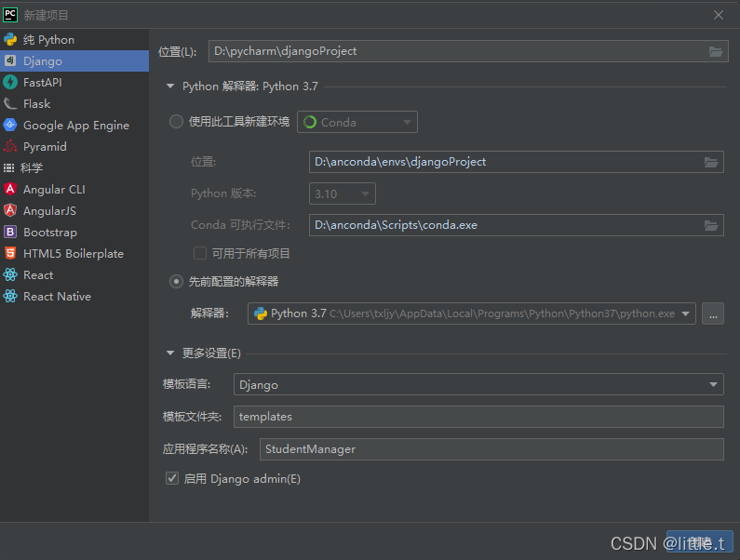Click the create button at bottom right

coord(700,542)
